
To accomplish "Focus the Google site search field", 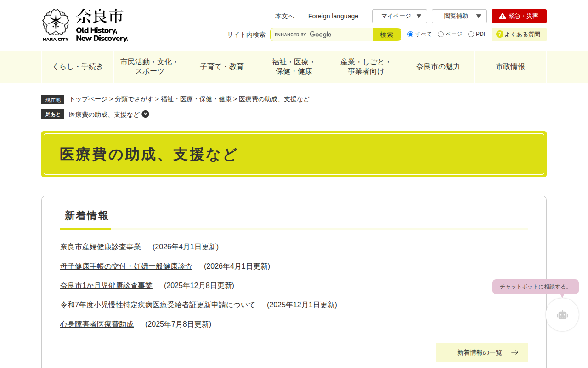I will tap(322, 34).
